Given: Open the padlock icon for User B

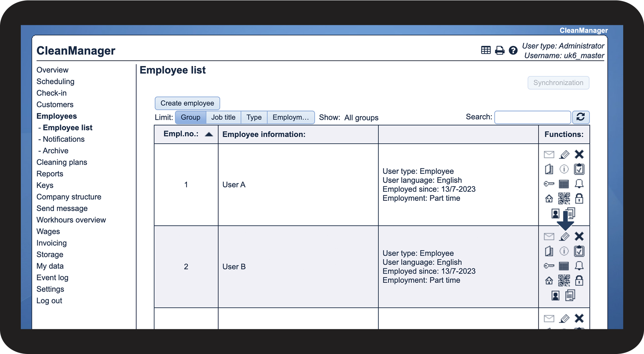Looking at the screenshot, I should 579,280.
